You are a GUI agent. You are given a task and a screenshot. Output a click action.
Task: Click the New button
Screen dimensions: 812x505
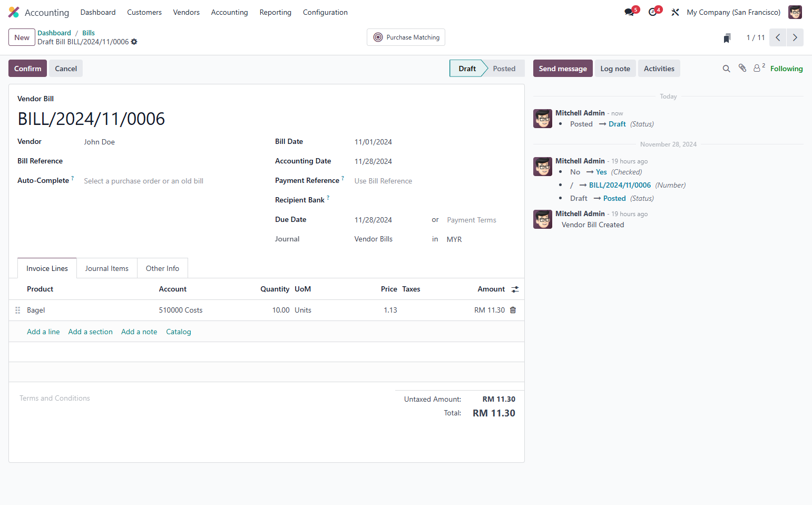pyautogui.click(x=22, y=37)
